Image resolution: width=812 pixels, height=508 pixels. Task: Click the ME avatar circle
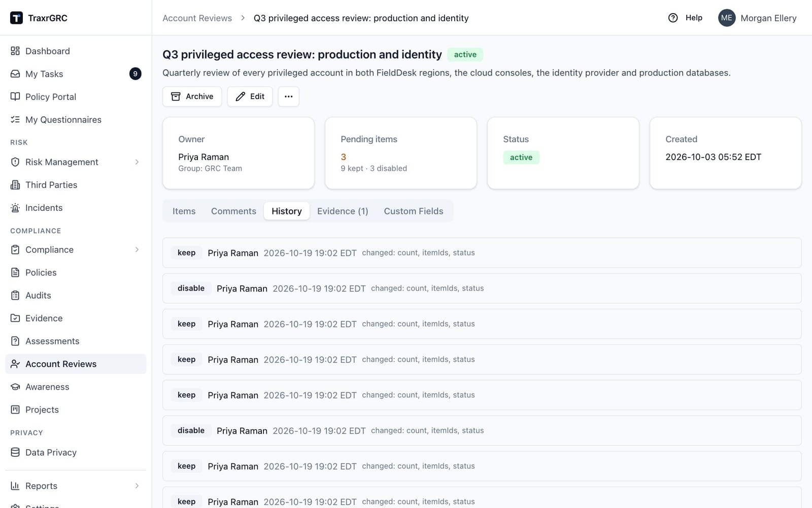click(x=727, y=18)
